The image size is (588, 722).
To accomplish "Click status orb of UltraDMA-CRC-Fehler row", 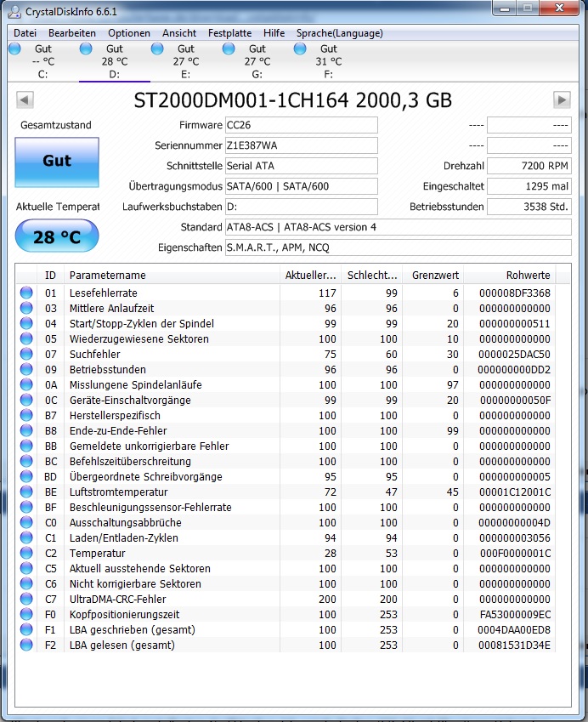I will 26,599.
